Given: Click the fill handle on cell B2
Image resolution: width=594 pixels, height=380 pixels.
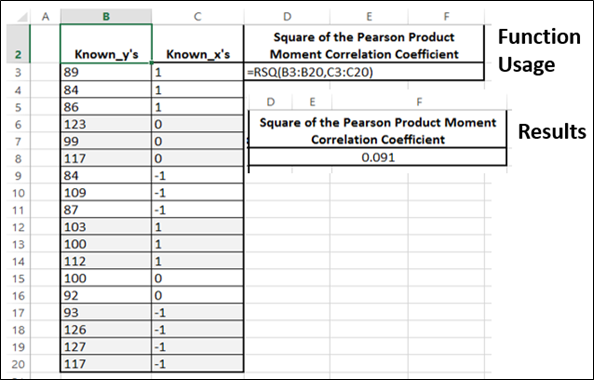Looking at the screenshot, I should (152, 63).
